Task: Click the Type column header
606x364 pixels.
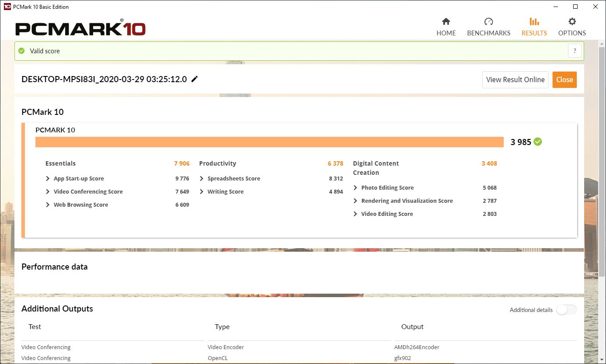Action: point(222,326)
